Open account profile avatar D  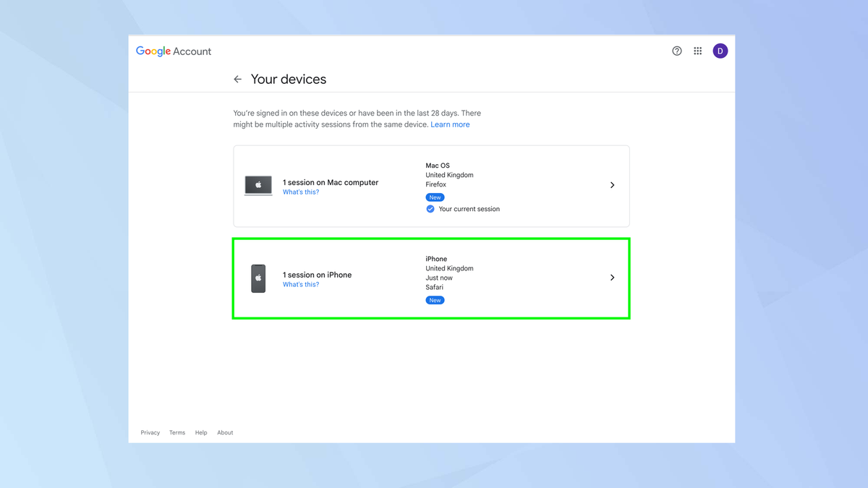coord(720,51)
